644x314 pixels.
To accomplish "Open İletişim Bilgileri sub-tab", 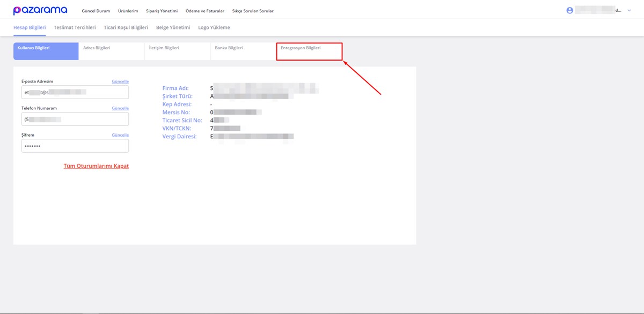I will (177, 51).
